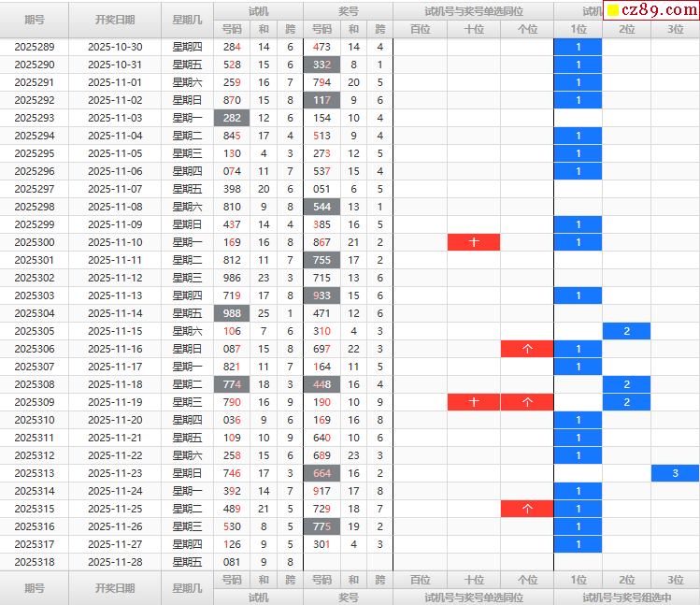Select period number 2025318 cell

35,562
